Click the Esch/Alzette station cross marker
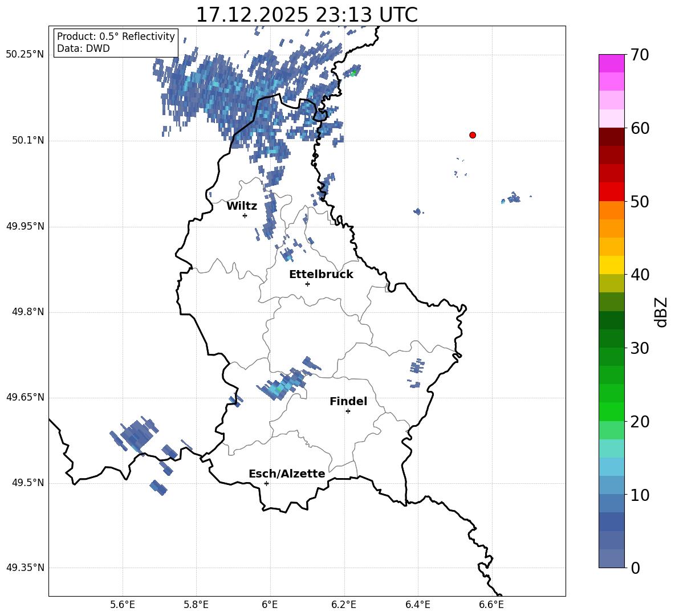Viewport: 675px width, 616px height. (266, 483)
